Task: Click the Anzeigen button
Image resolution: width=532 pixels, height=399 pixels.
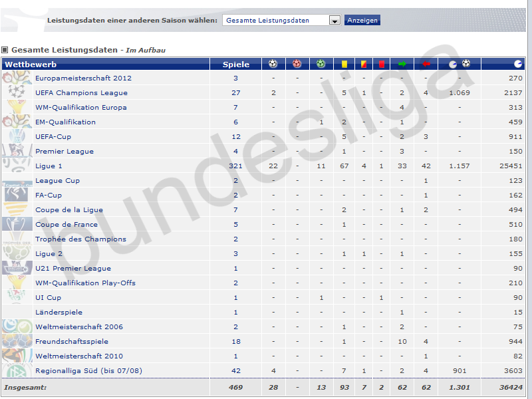Action: (x=362, y=21)
